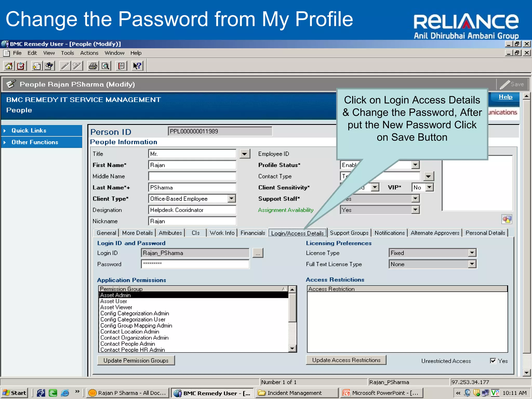Click the report document toolbar icon
This screenshot has height=399, width=532.
[121, 66]
